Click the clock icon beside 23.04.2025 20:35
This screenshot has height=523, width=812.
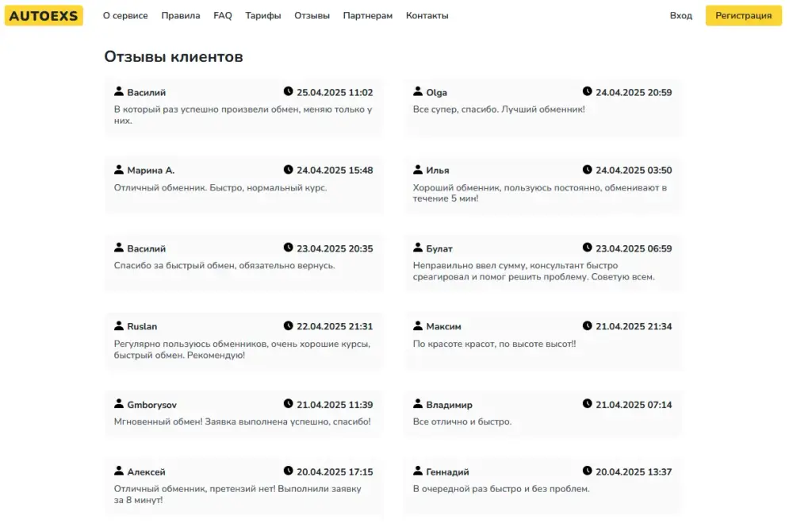coord(289,248)
